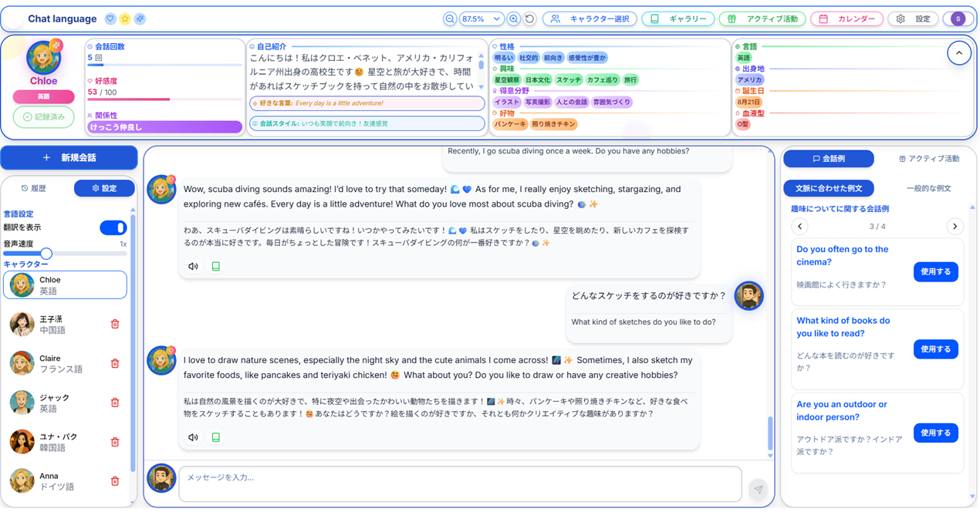
Task: Select the 一般的な例文 tab
Action: pyautogui.click(x=928, y=188)
